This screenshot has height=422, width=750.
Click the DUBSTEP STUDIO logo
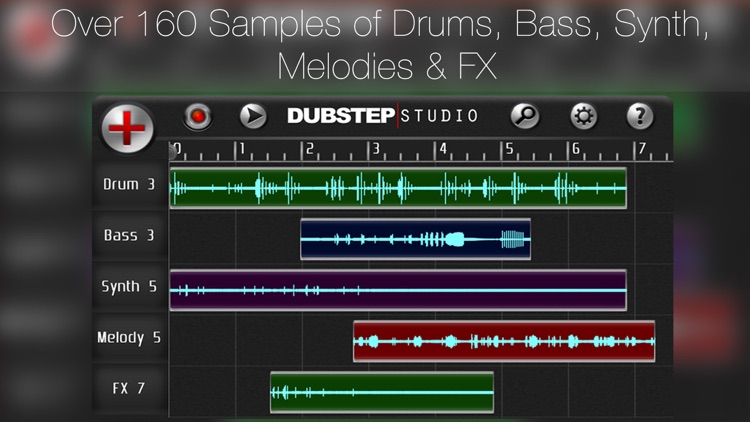(383, 116)
